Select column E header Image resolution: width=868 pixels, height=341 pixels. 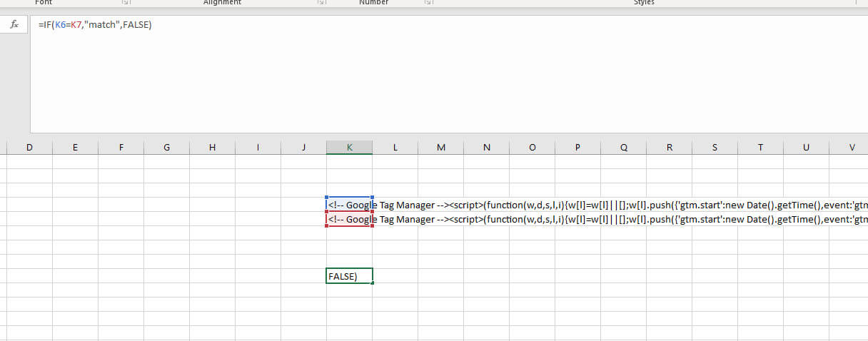tap(75, 147)
